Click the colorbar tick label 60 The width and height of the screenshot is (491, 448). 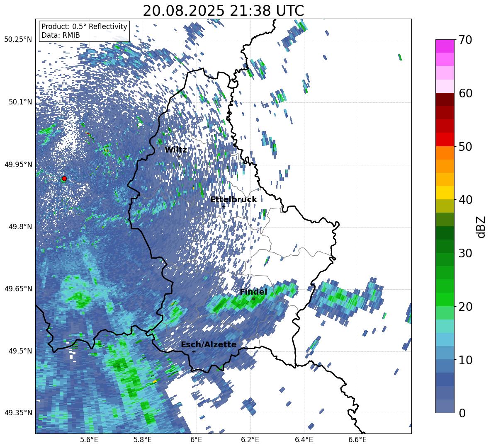pos(466,93)
